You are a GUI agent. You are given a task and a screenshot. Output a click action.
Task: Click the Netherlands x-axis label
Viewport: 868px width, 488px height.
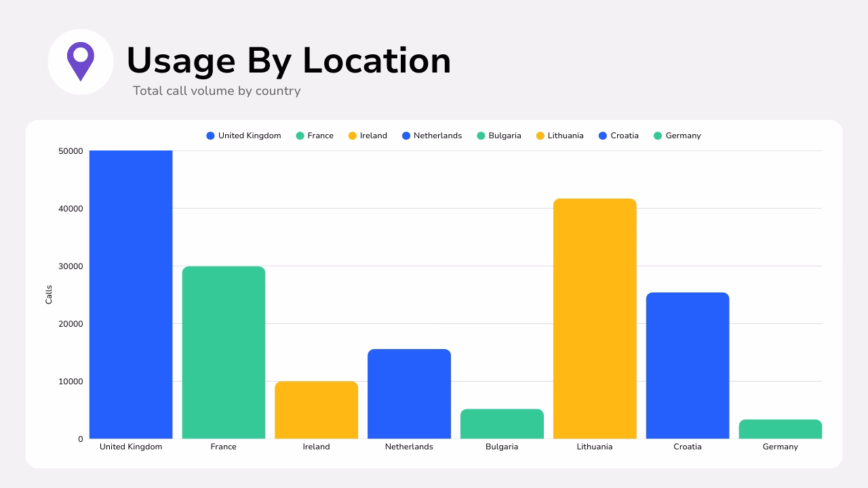click(x=409, y=447)
